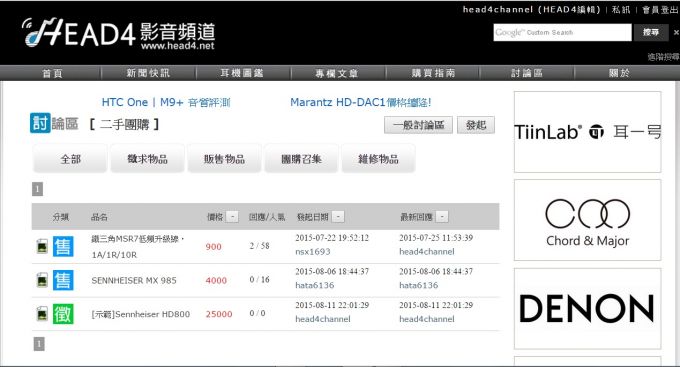Image resolution: width=680 pixels, height=367 pixels.
Task: Click reply count 2 / 58
Action: tap(259, 246)
